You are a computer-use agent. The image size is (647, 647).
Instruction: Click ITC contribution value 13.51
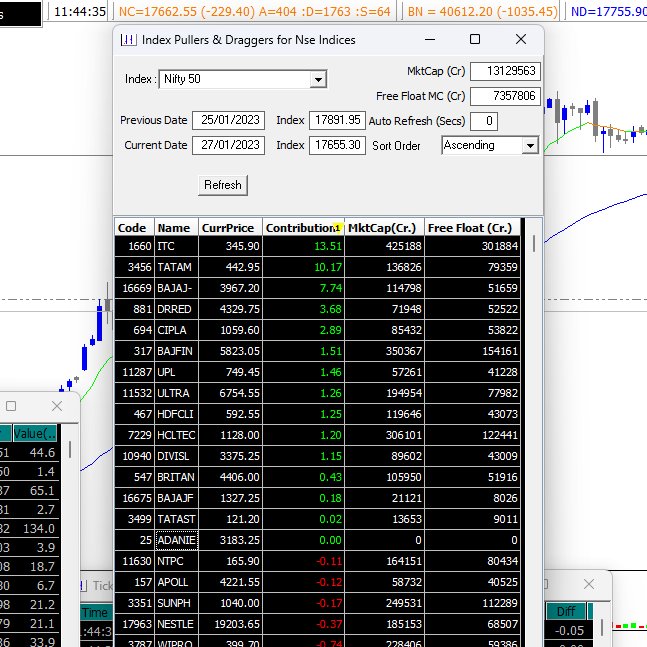(x=304, y=246)
